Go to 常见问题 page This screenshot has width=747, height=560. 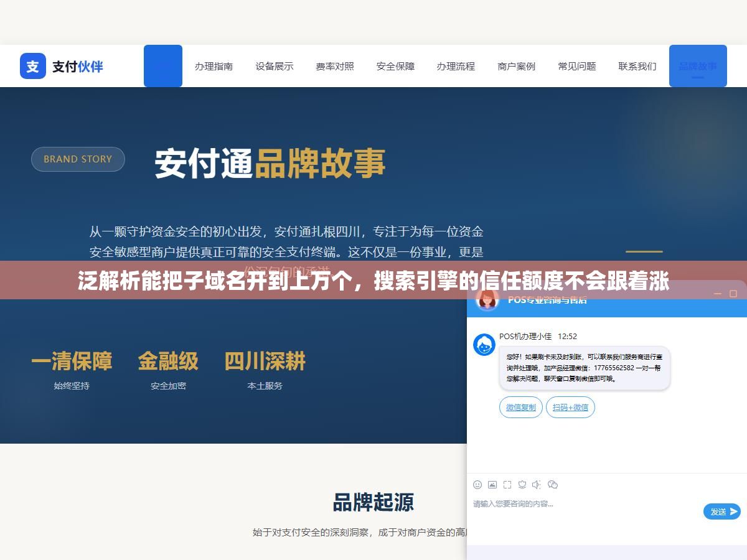pos(577,66)
